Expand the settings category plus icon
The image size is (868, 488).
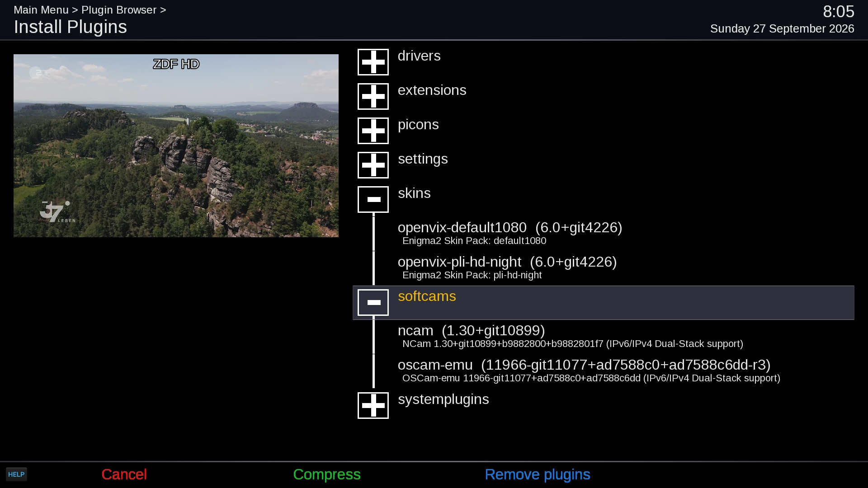373,165
